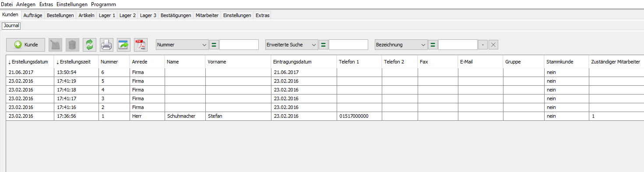Open the Einstellungen menu in menu bar
644x172 pixels.
coord(72,4)
